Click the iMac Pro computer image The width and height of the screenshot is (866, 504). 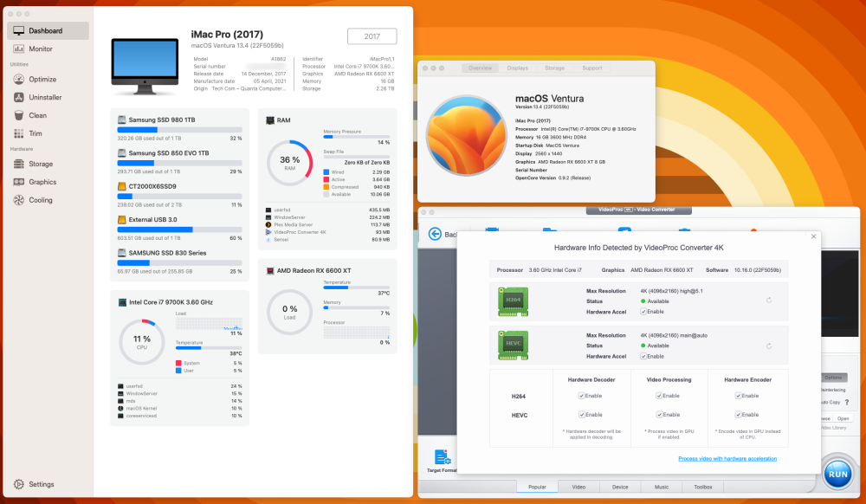(x=145, y=66)
